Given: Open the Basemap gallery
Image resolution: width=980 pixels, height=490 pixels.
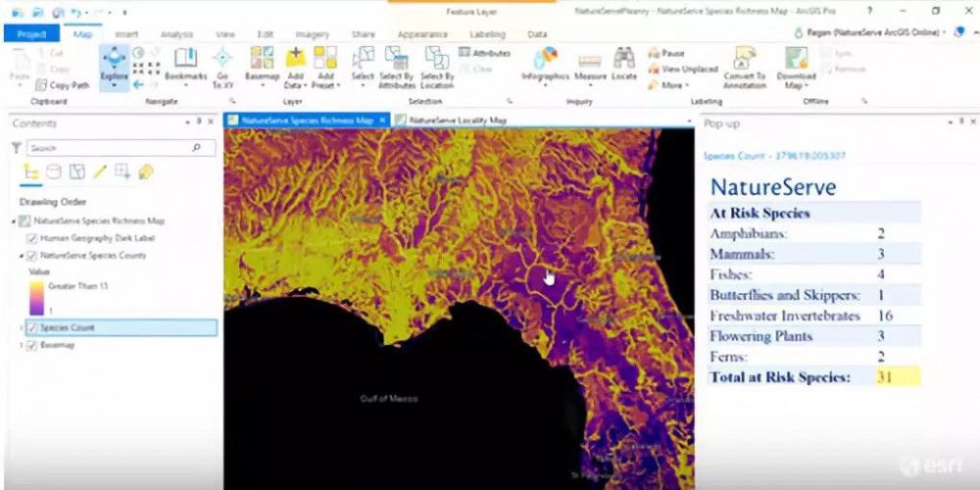Looking at the screenshot, I should point(262,66).
